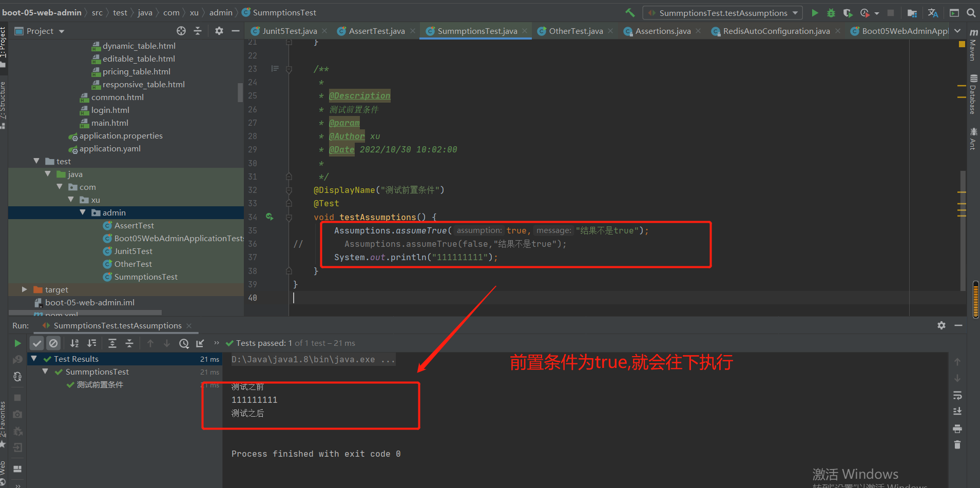980x488 pixels.
Task: Show hidden editor tabs with the chevron
Action: pyautogui.click(x=957, y=31)
